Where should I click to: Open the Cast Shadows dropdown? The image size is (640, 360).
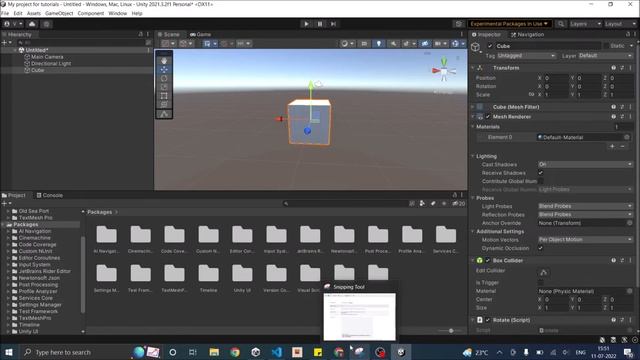(585, 164)
